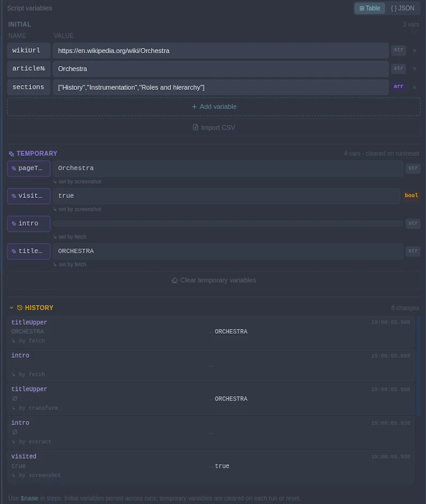Click the set by fetch note under intro

pyautogui.click(x=70, y=237)
